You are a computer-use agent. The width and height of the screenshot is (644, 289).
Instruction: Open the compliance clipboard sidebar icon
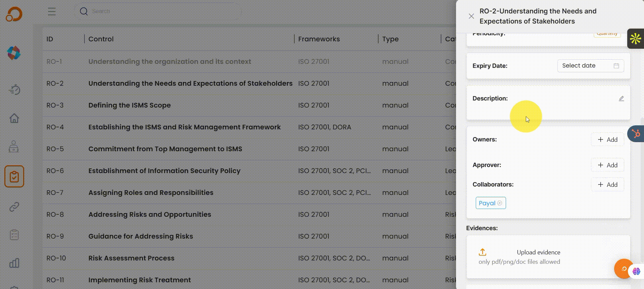point(14,176)
